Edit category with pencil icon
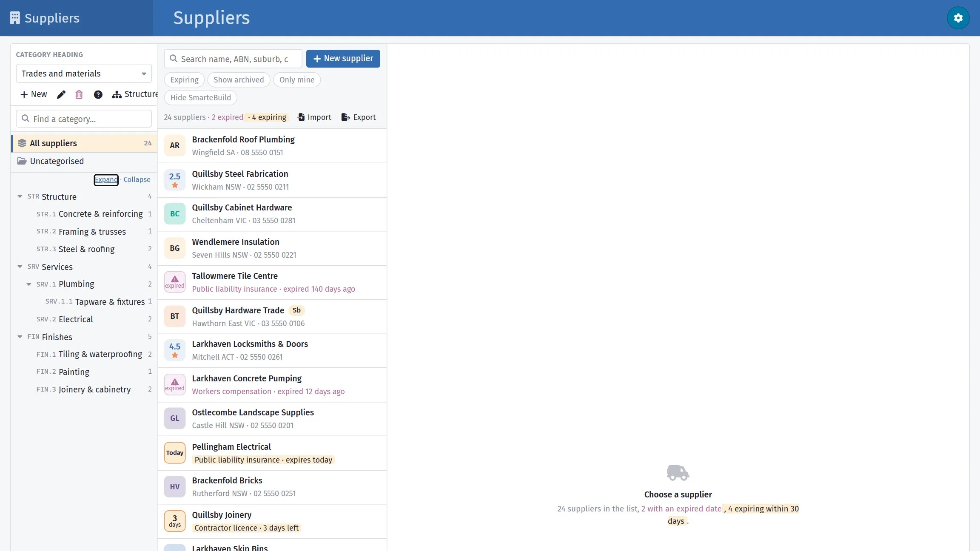Viewport: 980px width, 551px height. point(61,94)
